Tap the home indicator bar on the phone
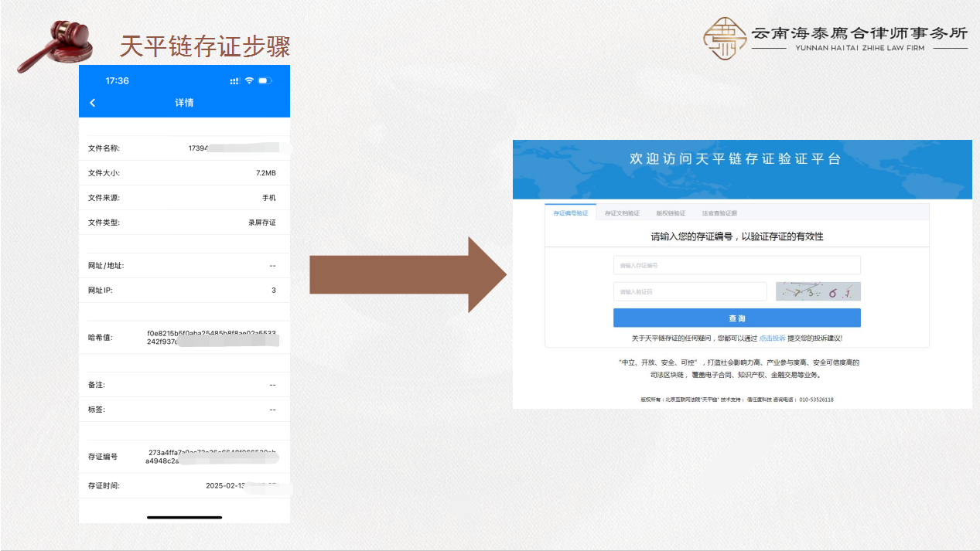The image size is (980, 551). click(x=184, y=517)
